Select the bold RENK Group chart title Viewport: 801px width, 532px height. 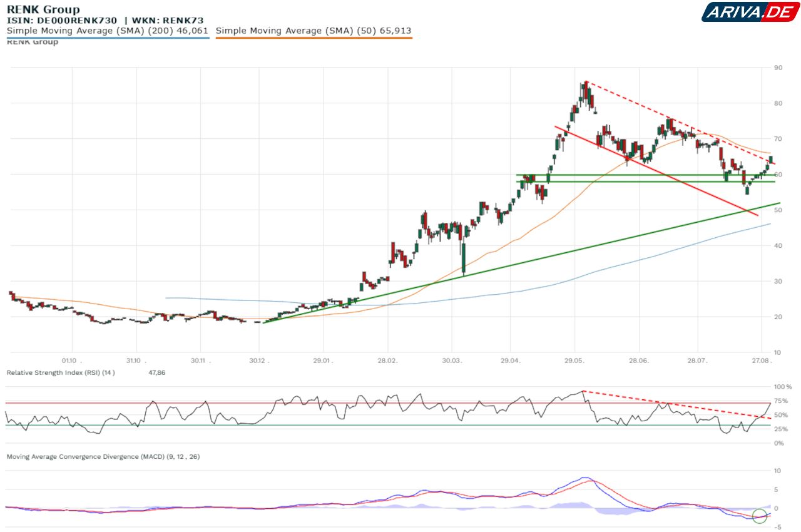[43, 9]
